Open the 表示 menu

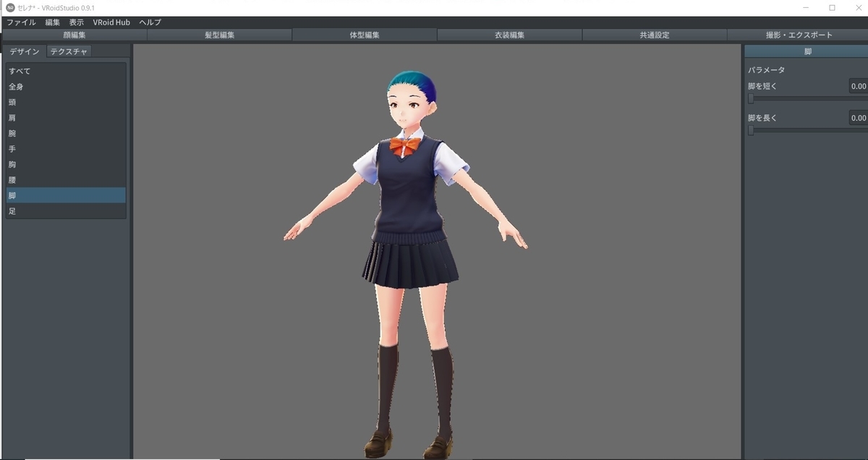tap(77, 22)
